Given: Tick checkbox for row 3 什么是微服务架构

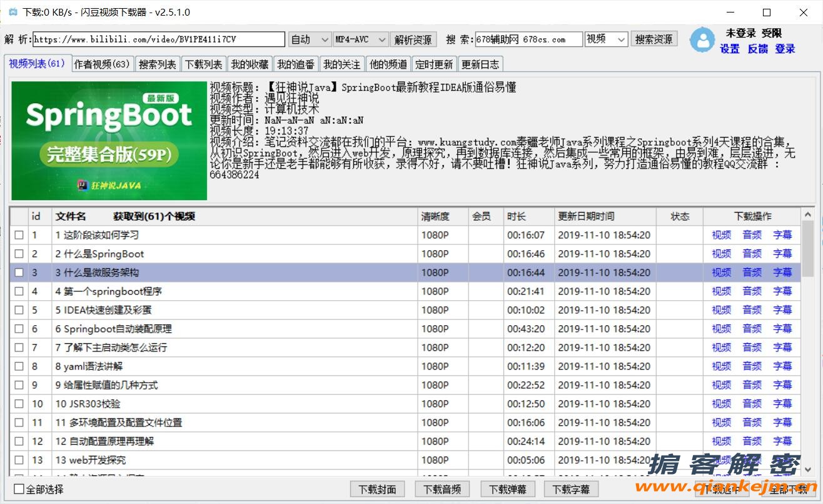Looking at the screenshot, I should coord(19,273).
